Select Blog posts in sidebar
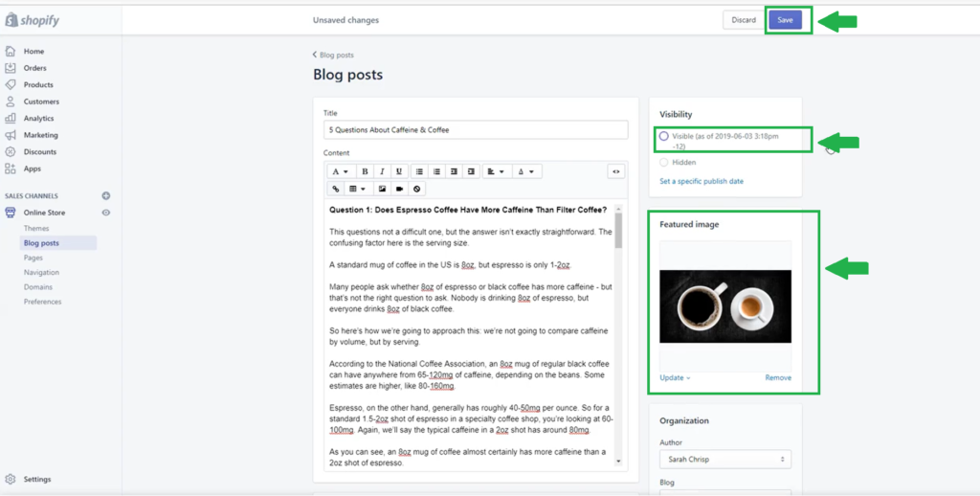The width and height of the screenshot is (980, 496). 41,243
